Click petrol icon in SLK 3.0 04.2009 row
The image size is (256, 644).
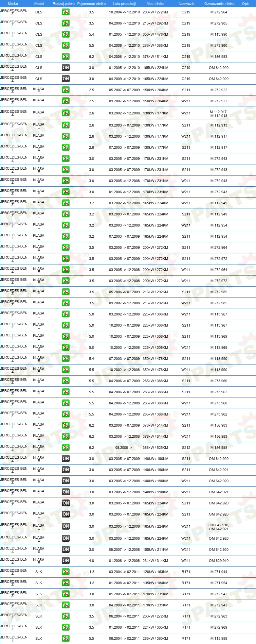[65, 605]
